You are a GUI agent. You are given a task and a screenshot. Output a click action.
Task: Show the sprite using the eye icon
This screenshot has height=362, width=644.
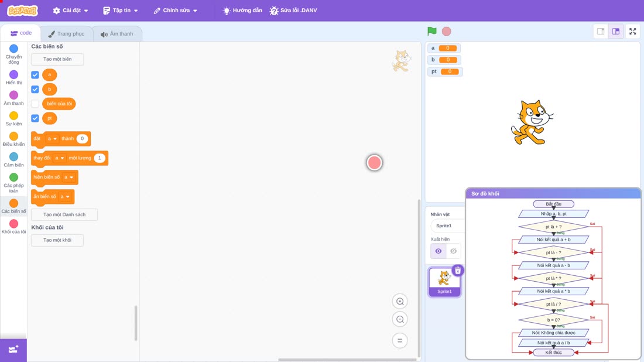[439, 251]
